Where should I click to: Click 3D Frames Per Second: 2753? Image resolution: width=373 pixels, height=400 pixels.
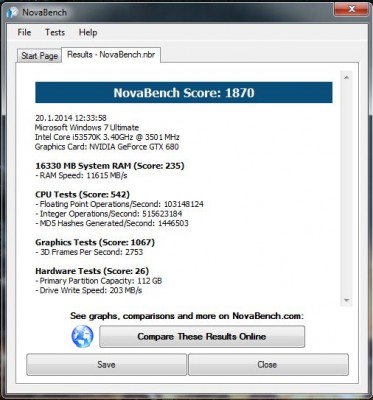[x=89, y=252]
